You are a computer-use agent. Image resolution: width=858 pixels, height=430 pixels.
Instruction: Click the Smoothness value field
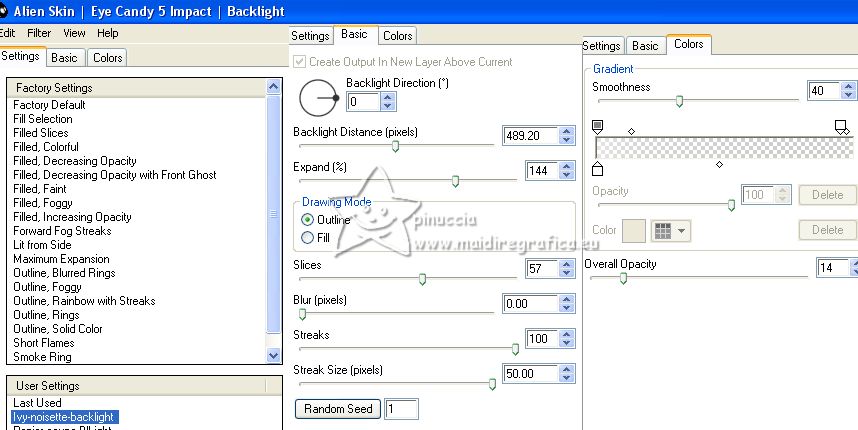click(x=824, y=90)
